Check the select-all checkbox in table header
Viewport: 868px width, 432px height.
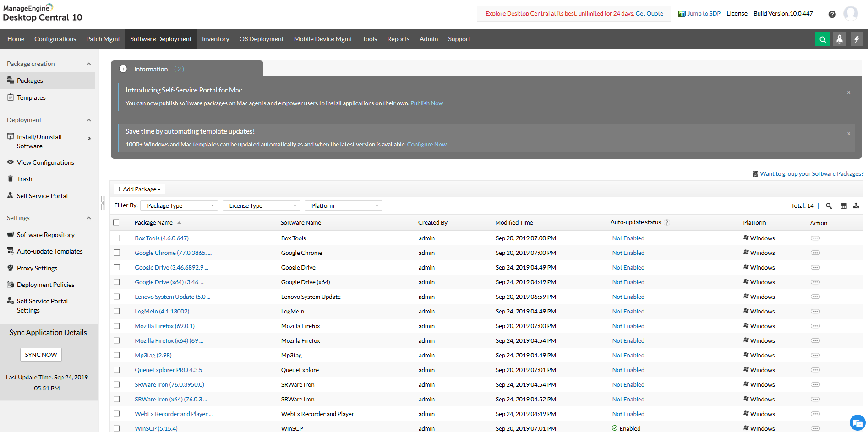pos(116,222)
